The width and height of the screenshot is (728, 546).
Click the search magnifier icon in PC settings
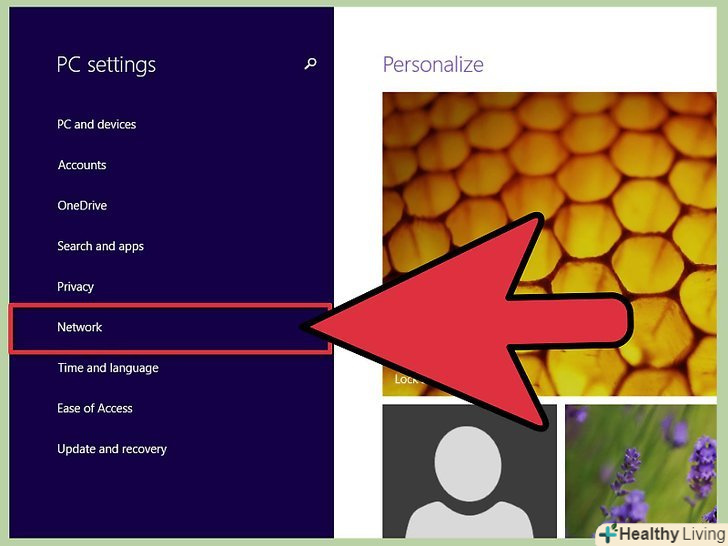[x=310, y=64]
